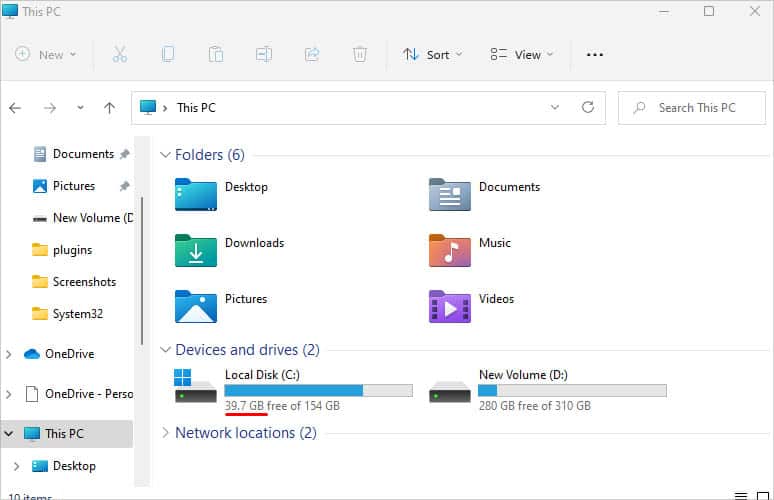
Task: Click the 280 GB free of 310 GB text
Action: [x=535, y=406]
